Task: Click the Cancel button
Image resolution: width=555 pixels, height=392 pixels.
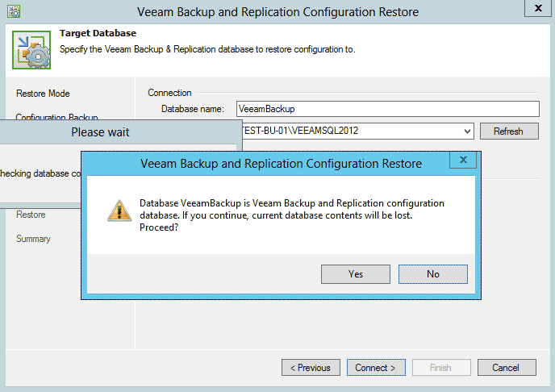Action: (x=507, y=368)
